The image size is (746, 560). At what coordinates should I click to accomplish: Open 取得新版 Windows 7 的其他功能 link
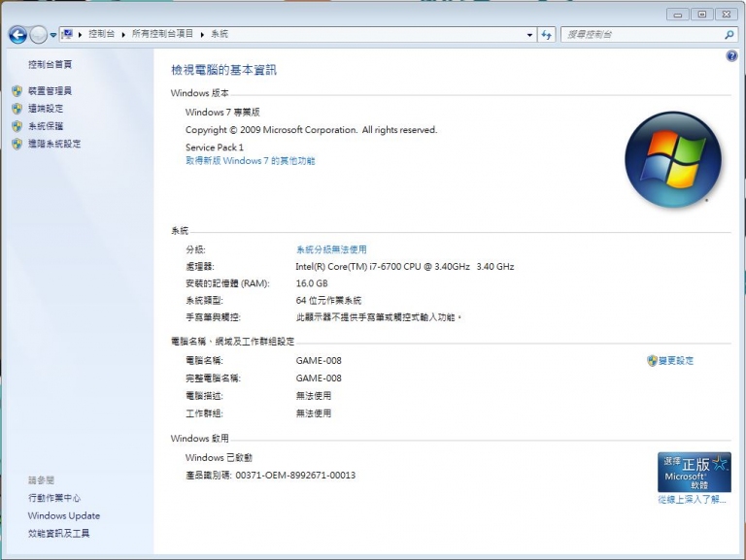pyautogui.click(x=251, y=161)
